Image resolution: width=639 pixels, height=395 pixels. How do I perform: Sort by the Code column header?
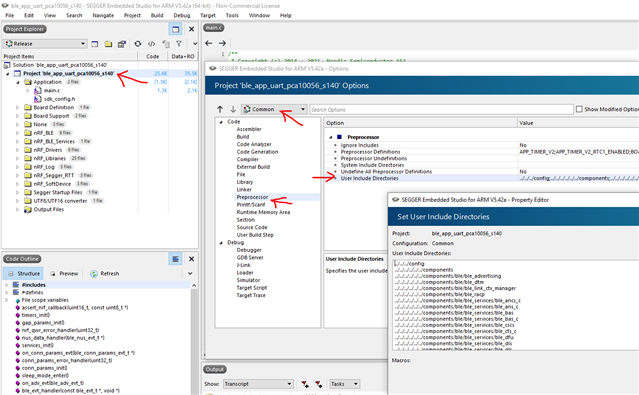click(x=152, y=56)
